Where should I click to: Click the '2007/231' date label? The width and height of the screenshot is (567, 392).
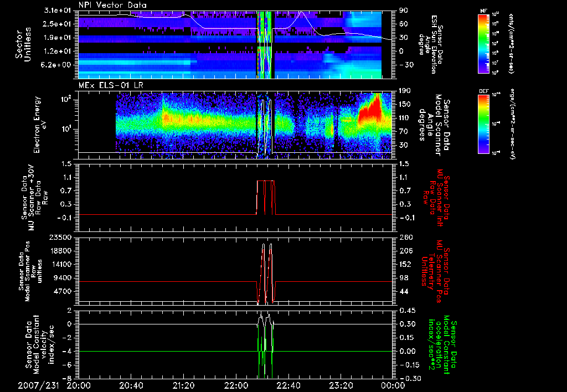click(x=38, y=385)
